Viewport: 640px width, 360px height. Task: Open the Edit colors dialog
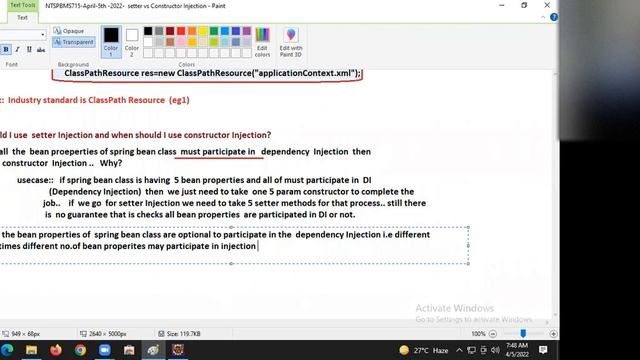(x=262, y=42)
